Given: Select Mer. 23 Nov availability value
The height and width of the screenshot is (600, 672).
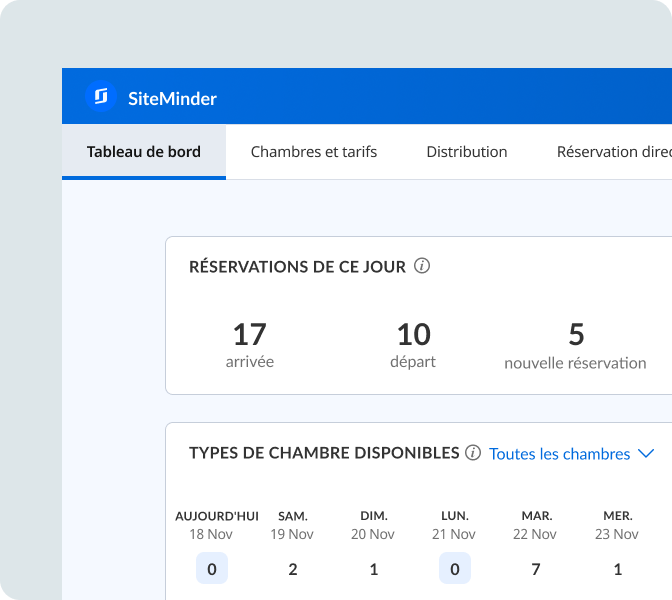Looking at the screenshot, I should coord(618,569).
